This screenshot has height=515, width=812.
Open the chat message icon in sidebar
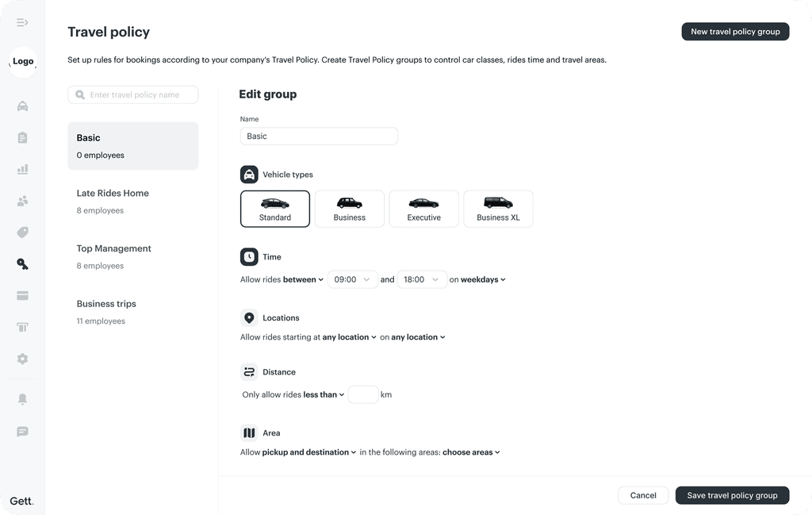click(x=22, y=432)
